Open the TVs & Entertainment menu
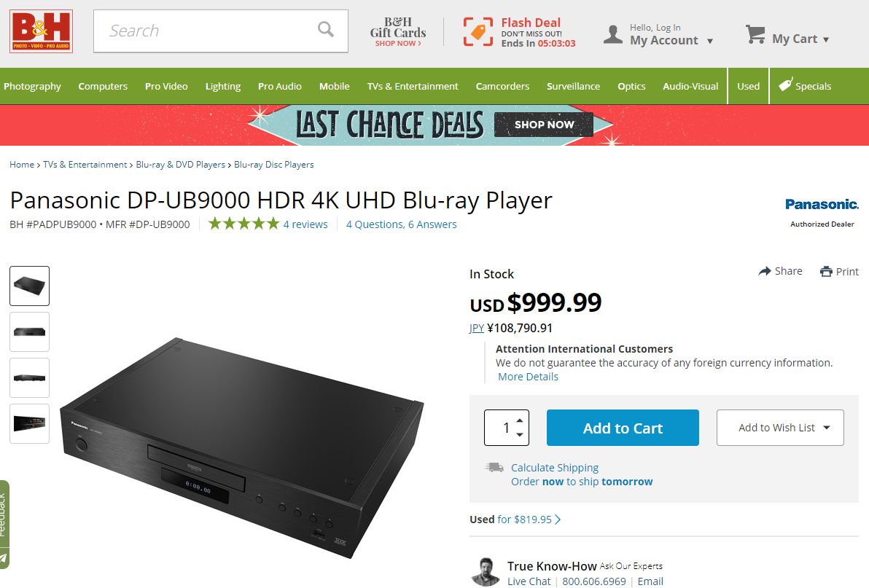This screenshot has width=869, height=588. (413, 87)
